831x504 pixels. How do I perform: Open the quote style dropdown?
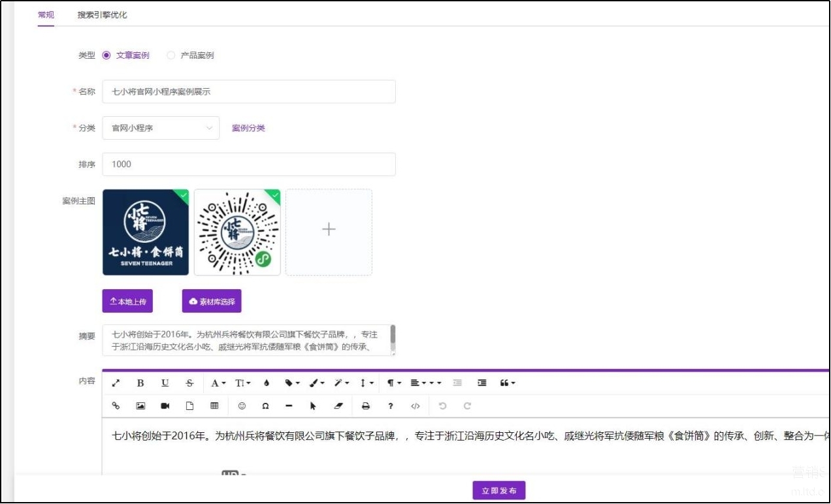tap(508, 383)
